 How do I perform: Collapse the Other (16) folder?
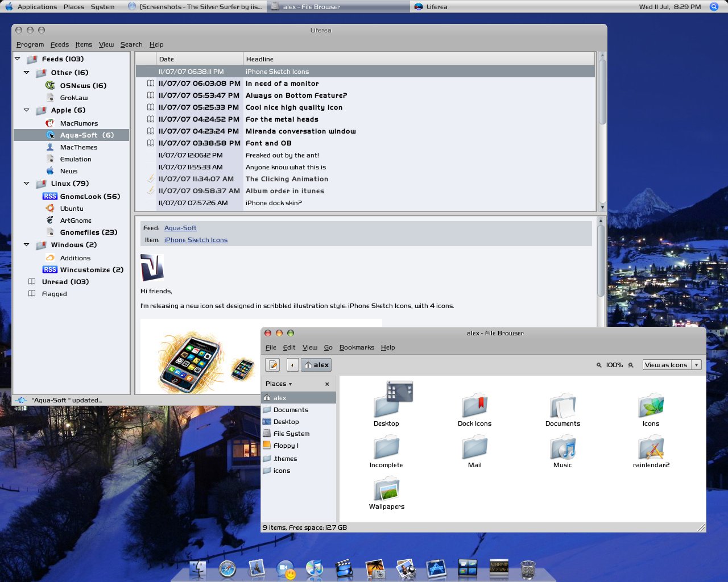point(27,72)
